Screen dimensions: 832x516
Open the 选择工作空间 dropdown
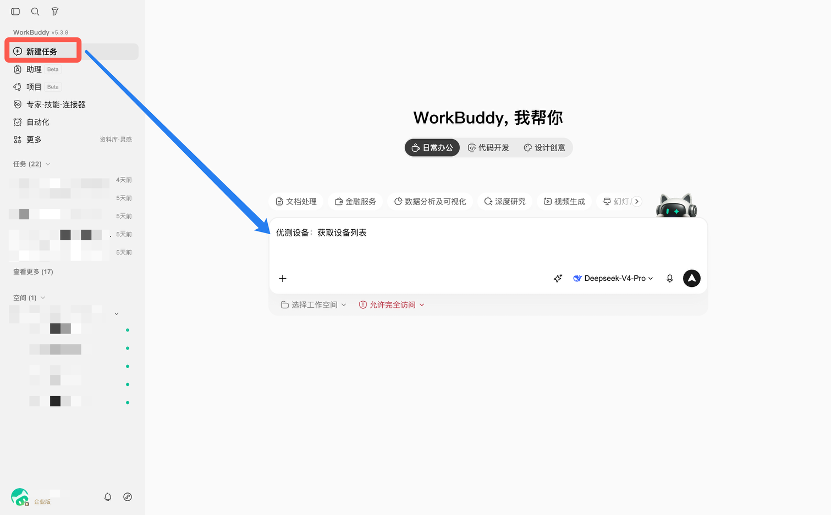coord(314,305)
